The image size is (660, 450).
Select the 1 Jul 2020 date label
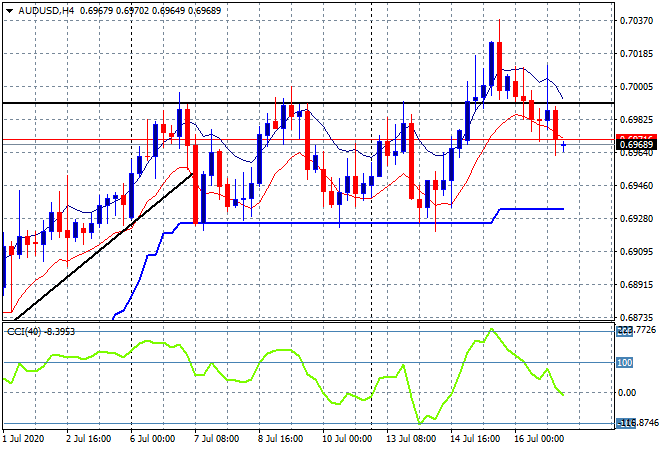(x=23, y=439)
